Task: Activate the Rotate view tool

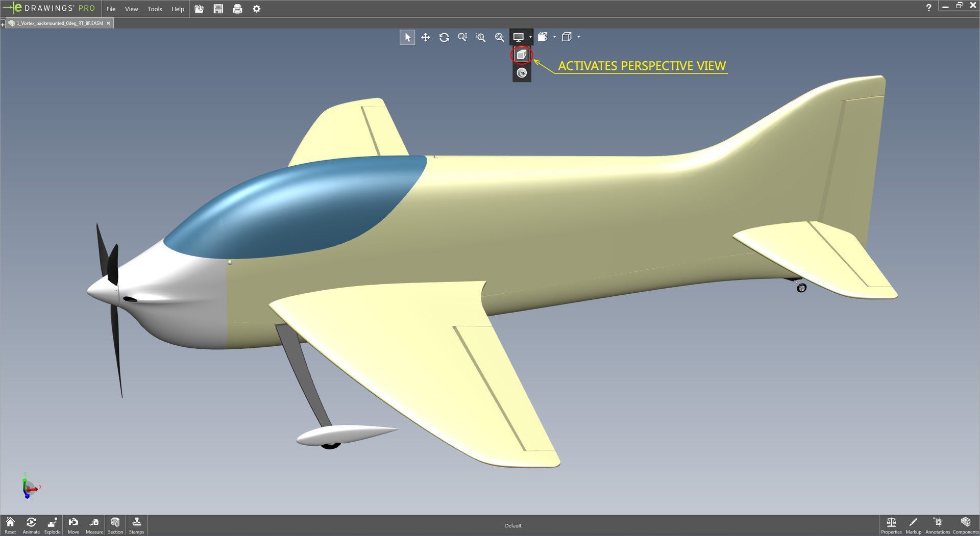Action: [x=444, y=37]
